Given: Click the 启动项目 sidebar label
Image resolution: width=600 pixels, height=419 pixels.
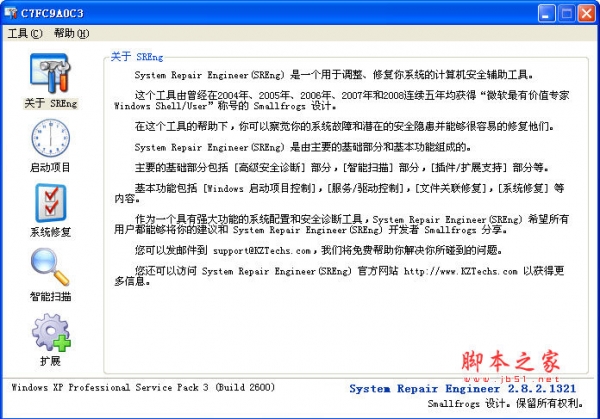Looking at the screenshot, I should coord(51,168).
